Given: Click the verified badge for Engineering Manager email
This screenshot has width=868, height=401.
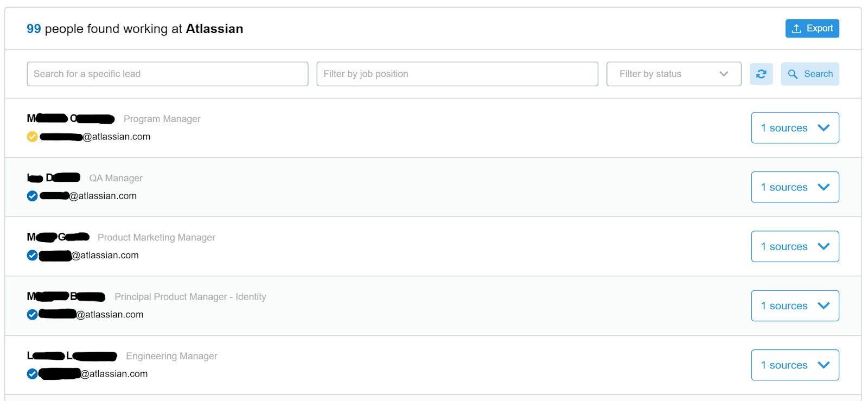Looking at the screenshot, I should 33,374.
